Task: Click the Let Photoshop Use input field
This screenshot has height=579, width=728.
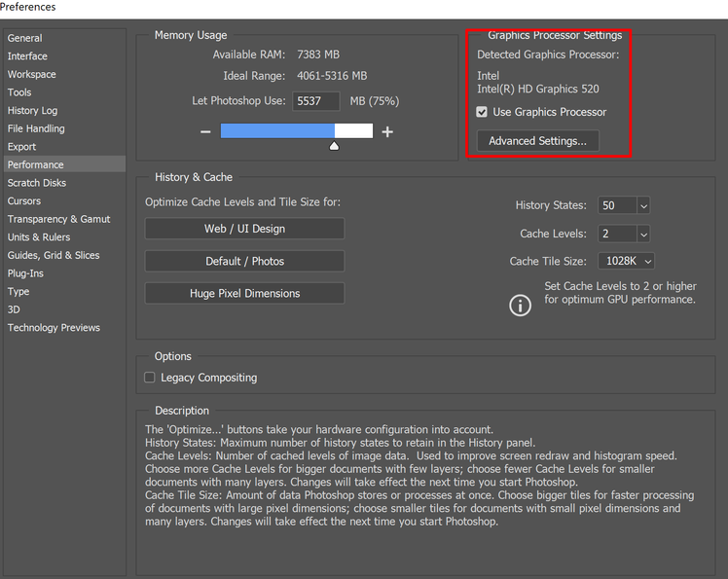Action: (x=316, y=101)
